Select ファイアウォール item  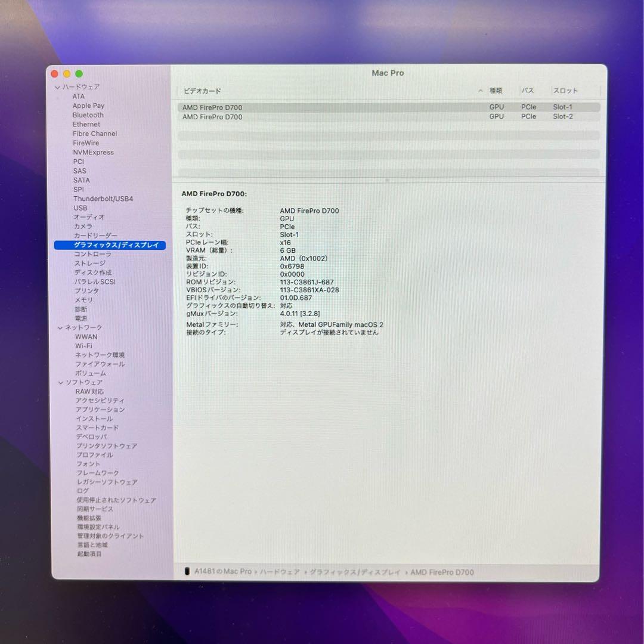coord(100,364)
